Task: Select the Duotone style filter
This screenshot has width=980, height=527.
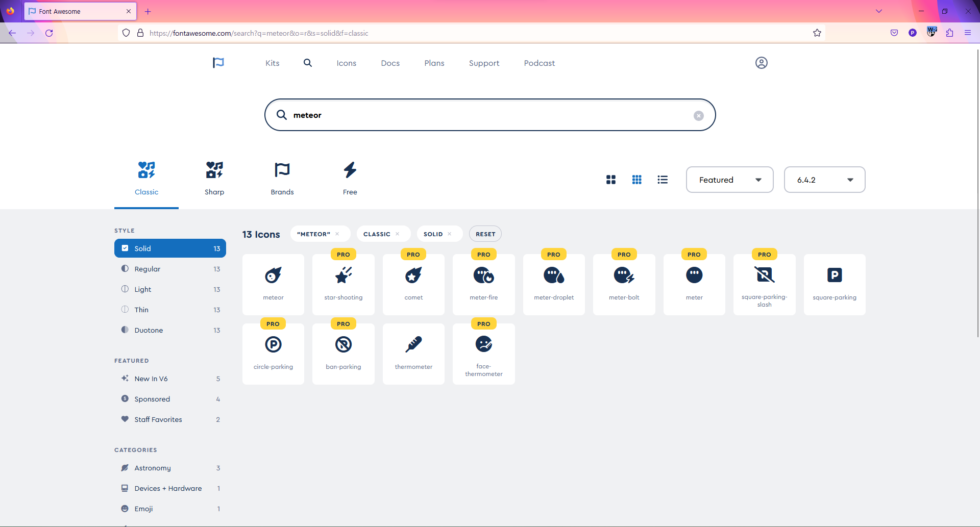Action: [x=170, y=330]
